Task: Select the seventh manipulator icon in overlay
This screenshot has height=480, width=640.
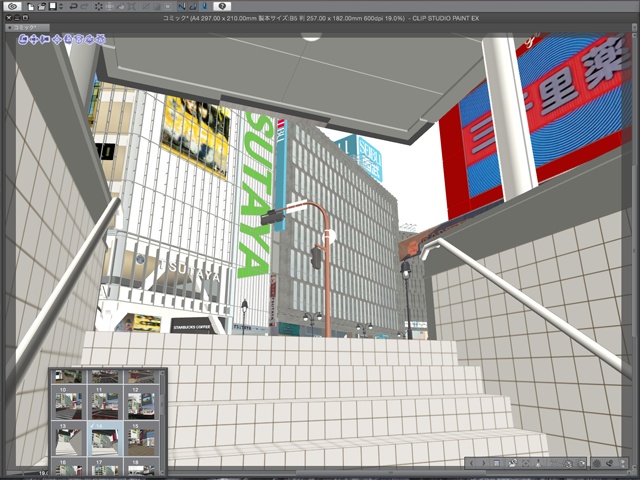Action: [x=90, y=39]
